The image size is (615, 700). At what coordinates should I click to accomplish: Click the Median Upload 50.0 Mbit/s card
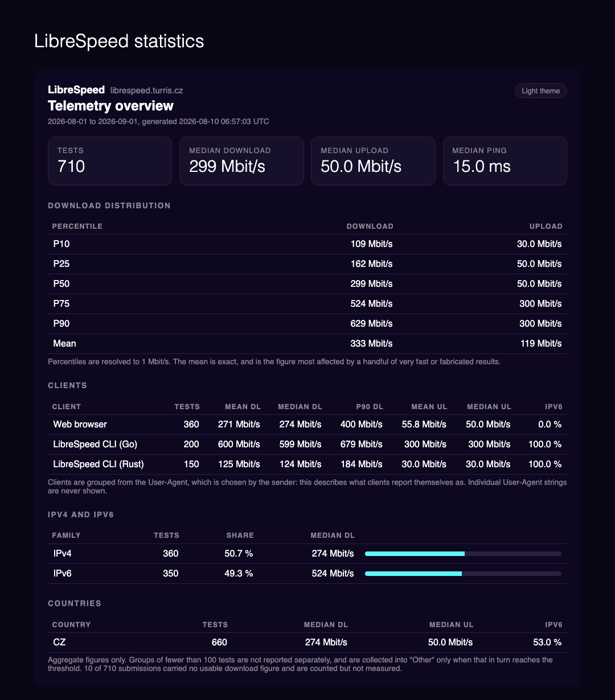click(373, 161)
